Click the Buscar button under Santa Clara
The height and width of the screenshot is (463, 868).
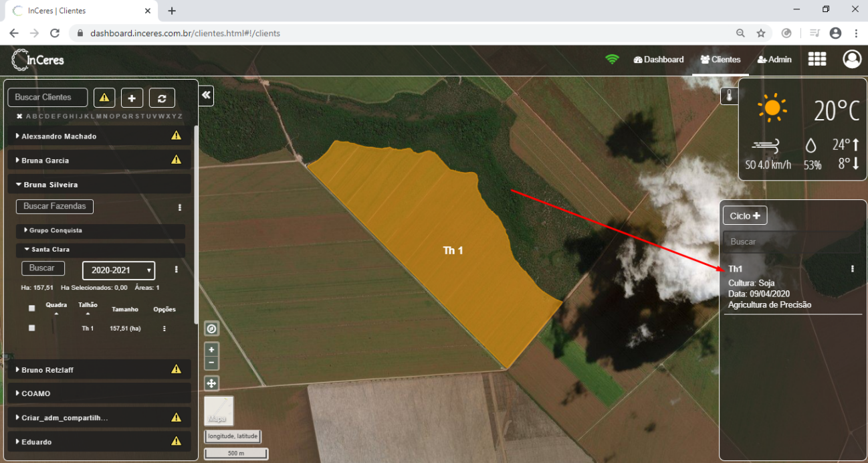pyautogui.click(x=43, y=268)
